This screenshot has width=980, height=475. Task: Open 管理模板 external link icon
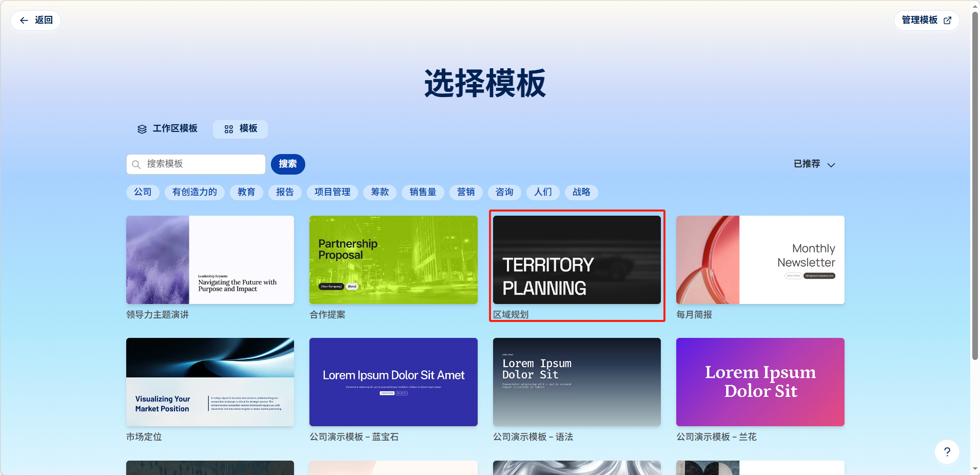(x=947, y=21)
